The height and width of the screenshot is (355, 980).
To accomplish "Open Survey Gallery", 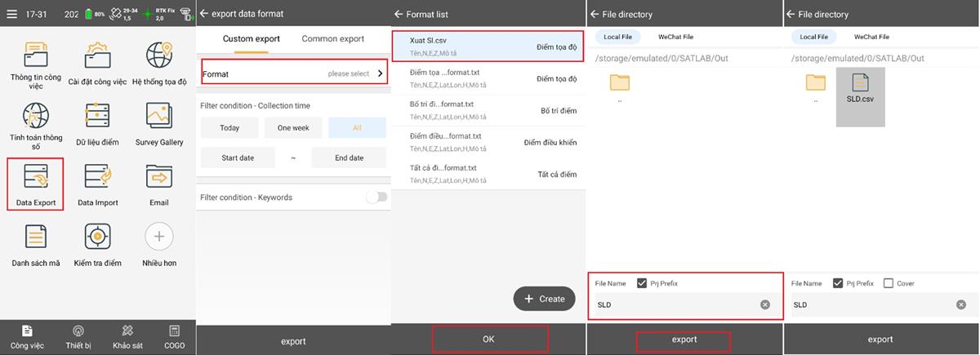I will [x=159, y=116].
